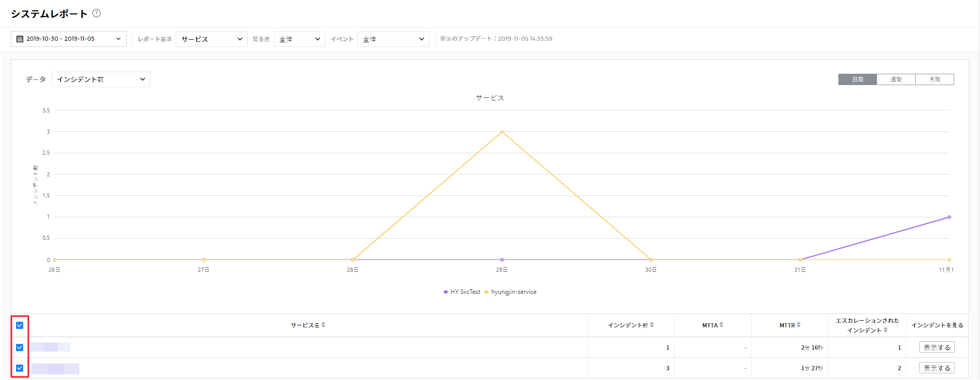Image resolution: width=980 pixels, height=380 pixels.
Task: Click 表示する button for first service row
Action: pos(937,348)
